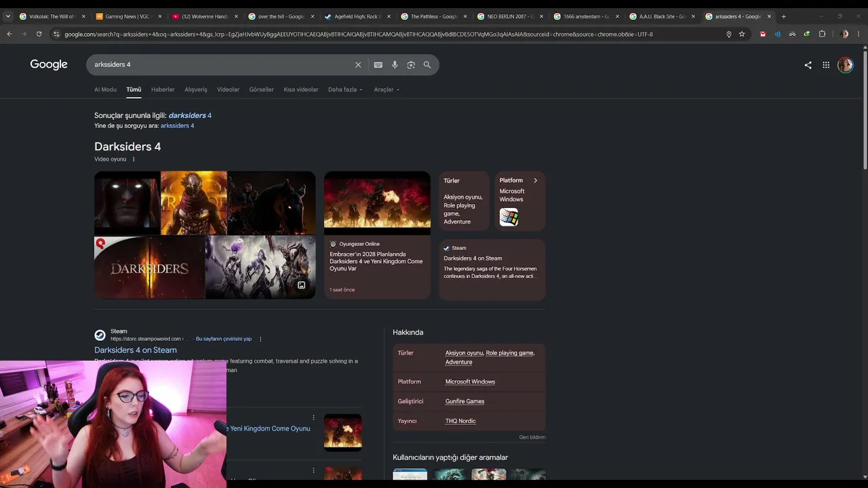This screenshot has height=488, width=868.
Task: Open the browser extensions puzzle menu
Action: (822, 34)
